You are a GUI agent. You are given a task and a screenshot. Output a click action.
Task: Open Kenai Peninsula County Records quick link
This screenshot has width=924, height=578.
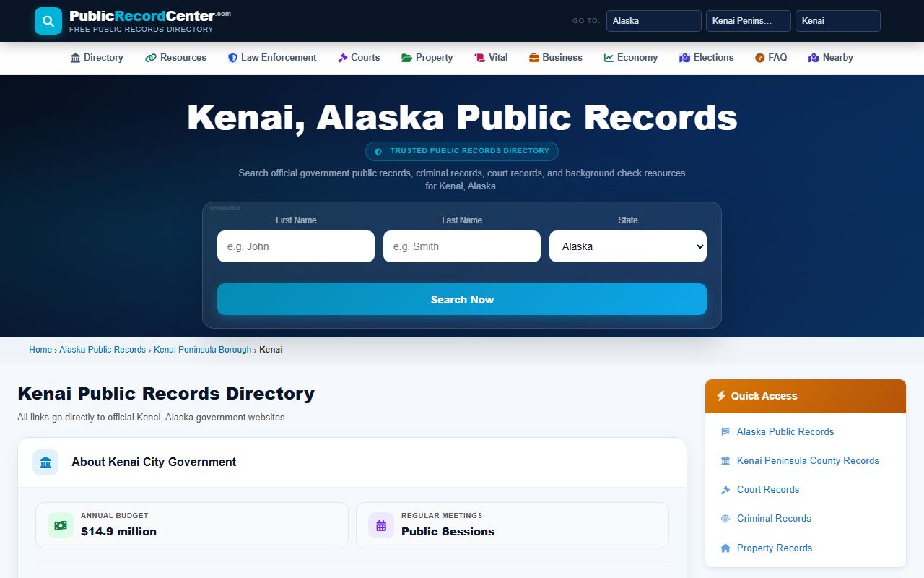[808, 460]
